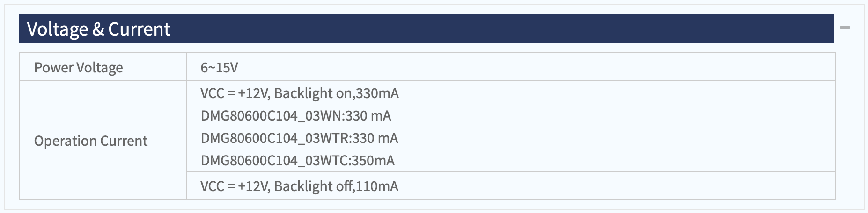
Task: Click the word Voltage in header
Action: click(x=58, y=29)
